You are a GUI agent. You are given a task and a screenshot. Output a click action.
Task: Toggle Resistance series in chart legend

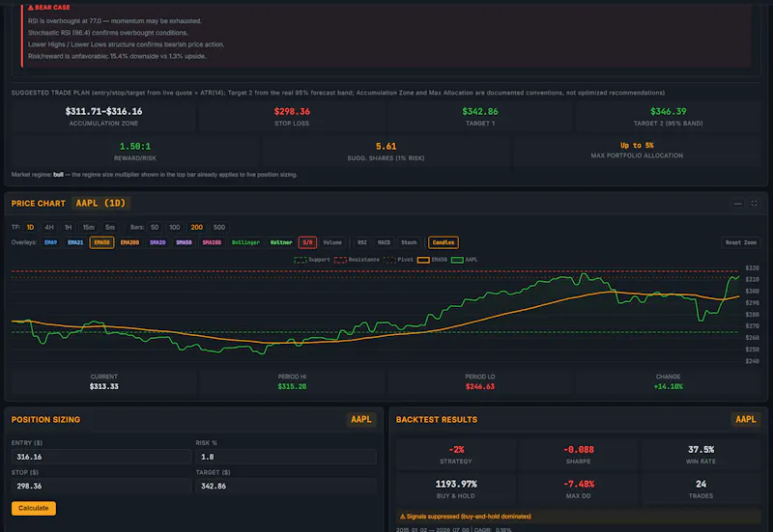point(357,260)
